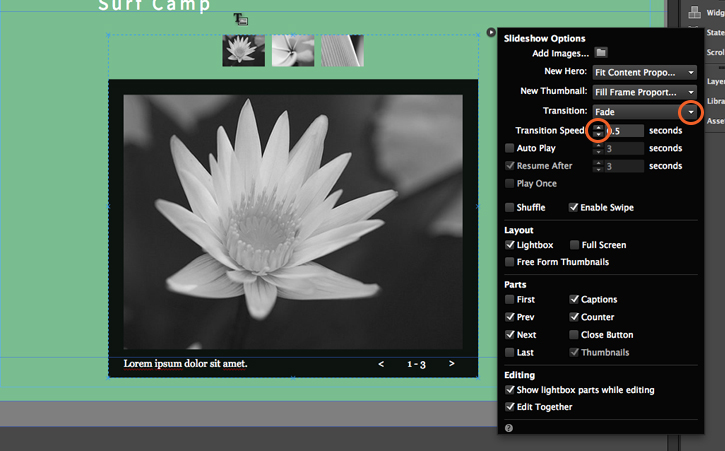
Task: Enable the Full Screen layout
Action: (574, 245)
